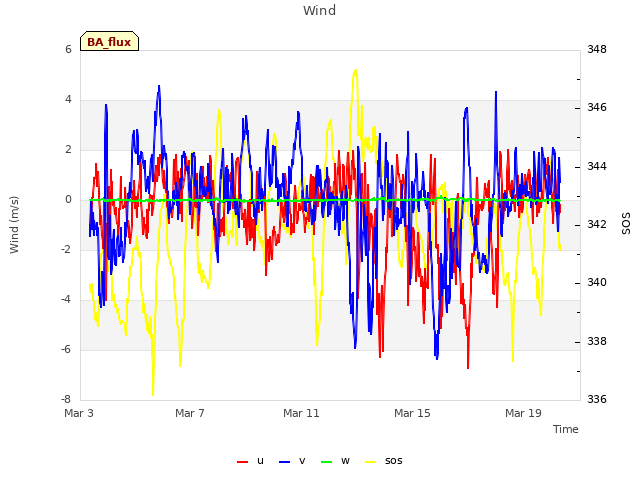The height and width of the screenshot is (480, 640).
Task: Click the yellow sos legend color marker
Action: point(370,462)
